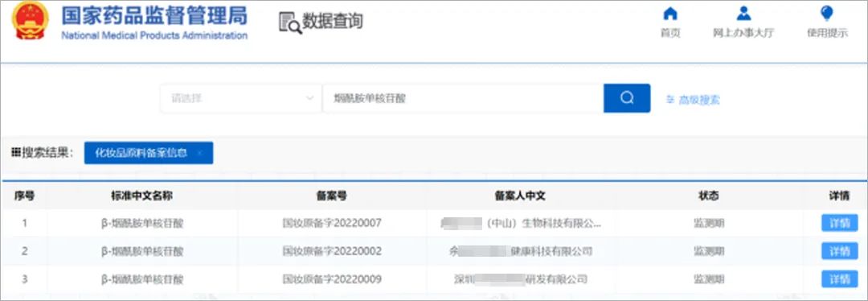Screen dimensions: 868x301
Task: Click the 标准中文名称 column header
Action: [x=142, y=196]
